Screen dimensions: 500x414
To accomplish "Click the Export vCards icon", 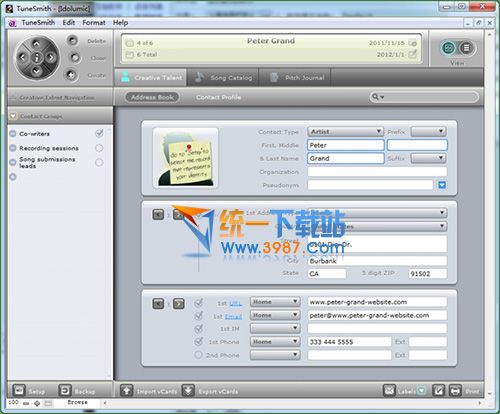I will (x=188, y=390).
